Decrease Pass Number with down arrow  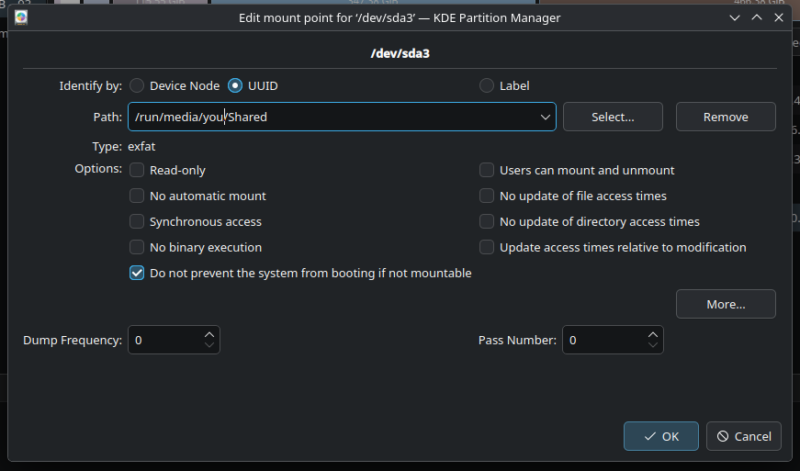coord(653,345)
